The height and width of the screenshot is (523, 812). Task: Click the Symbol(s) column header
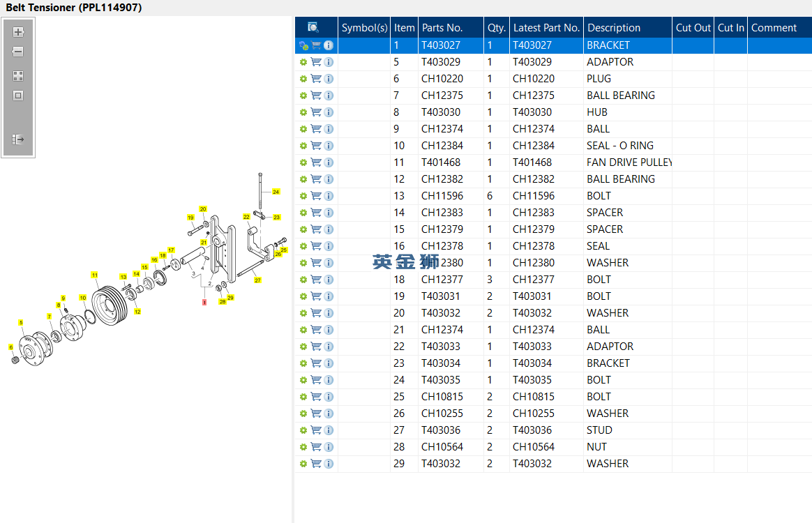(x=364, y=28)
